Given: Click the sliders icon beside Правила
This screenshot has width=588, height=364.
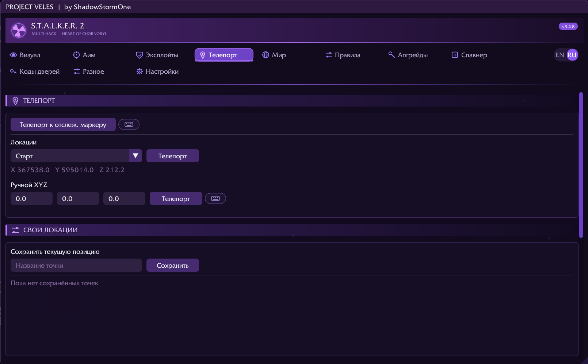Looking at the screenshot, I should coord(329,55).
